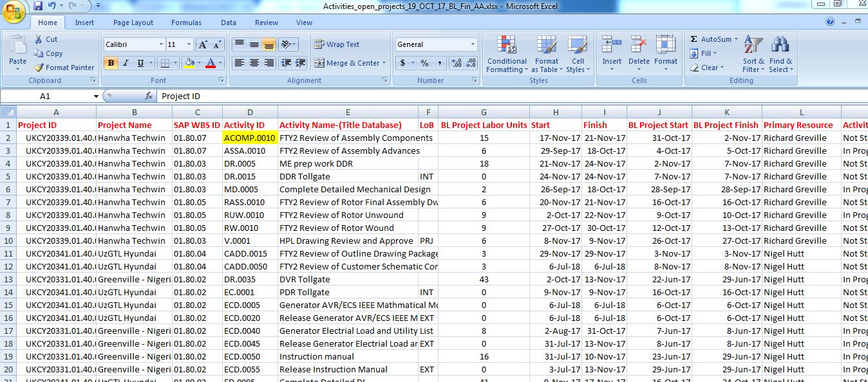868x382 pixels.
Task: Save workbook via Quick Access toolbar
Action: pyautogui.click(x=38, y=6)
